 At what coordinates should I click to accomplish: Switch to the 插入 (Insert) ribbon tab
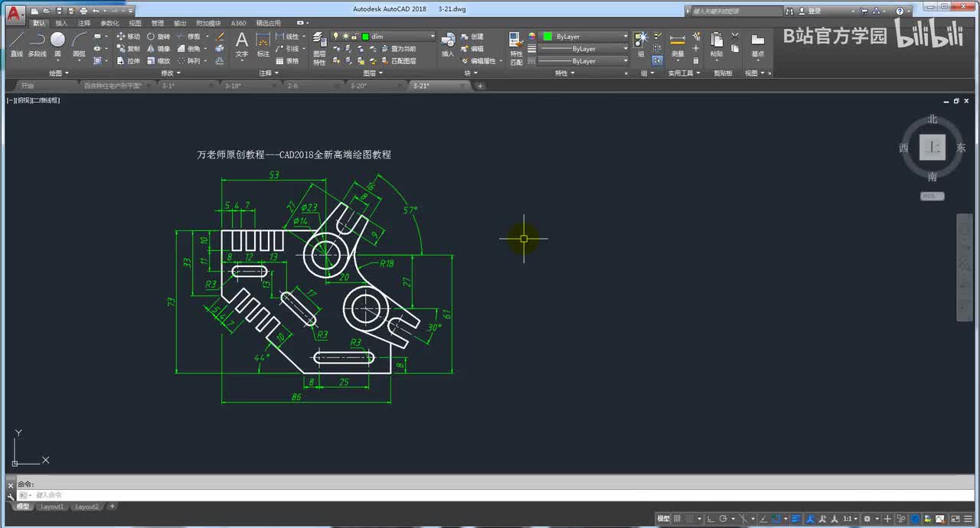(x=61, y=23)
